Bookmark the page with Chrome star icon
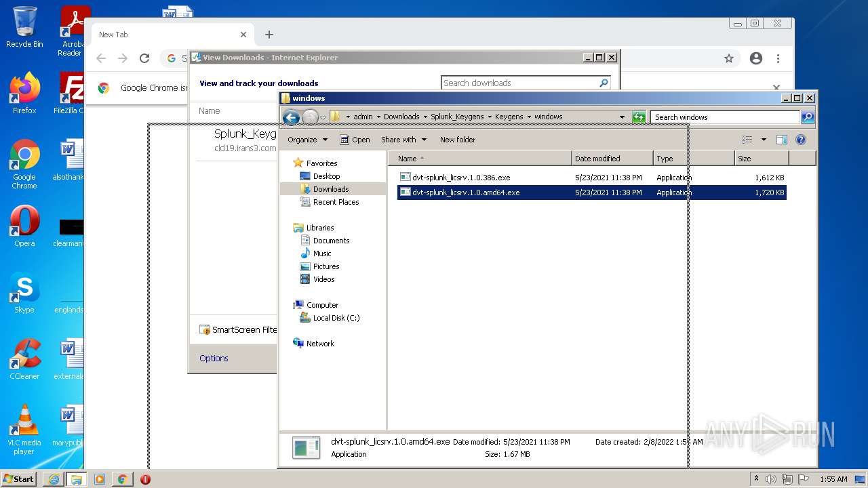868x488 pixels. click(729, 59)
